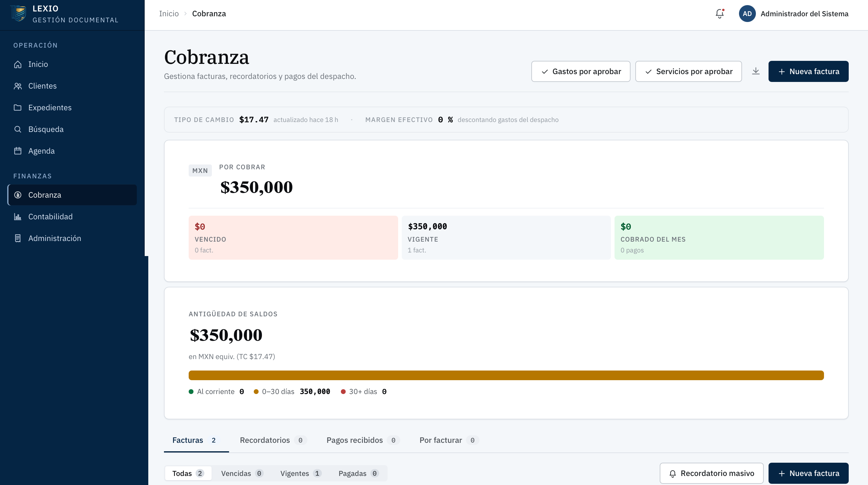Click the Cobranza breadcrumb
This screenshot has height=485, width=868.
pyautogui.click(x=209, y=14)
